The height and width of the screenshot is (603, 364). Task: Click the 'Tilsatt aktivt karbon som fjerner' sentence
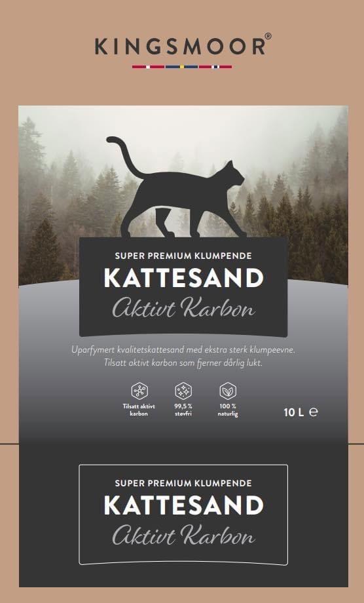pos(183,362)
